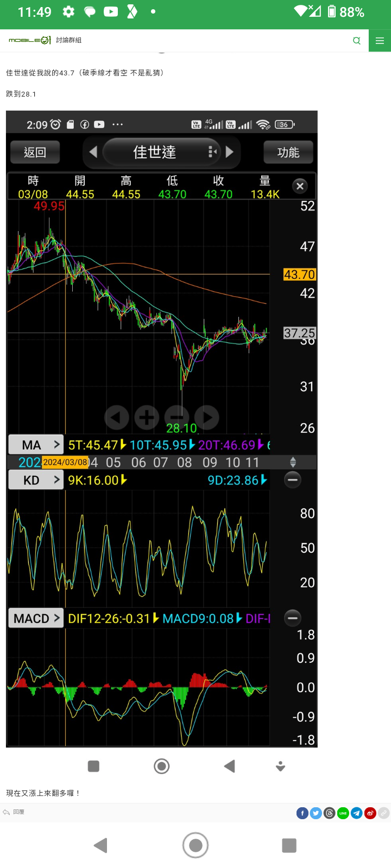This screenshot has width=391, height=868.
Task: Share post to Weibo
Action: coord(370,813)
